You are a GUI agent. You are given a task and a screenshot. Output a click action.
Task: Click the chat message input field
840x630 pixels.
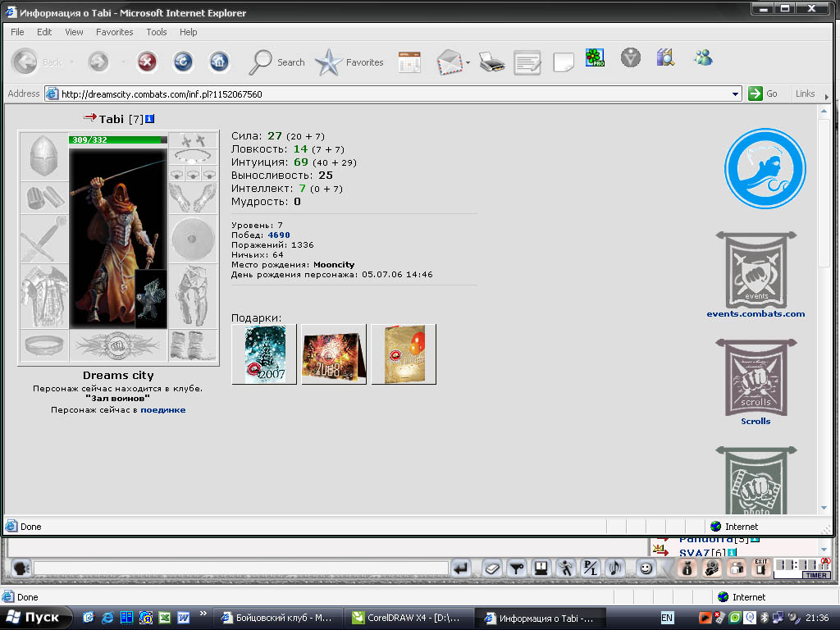point(241,568)
